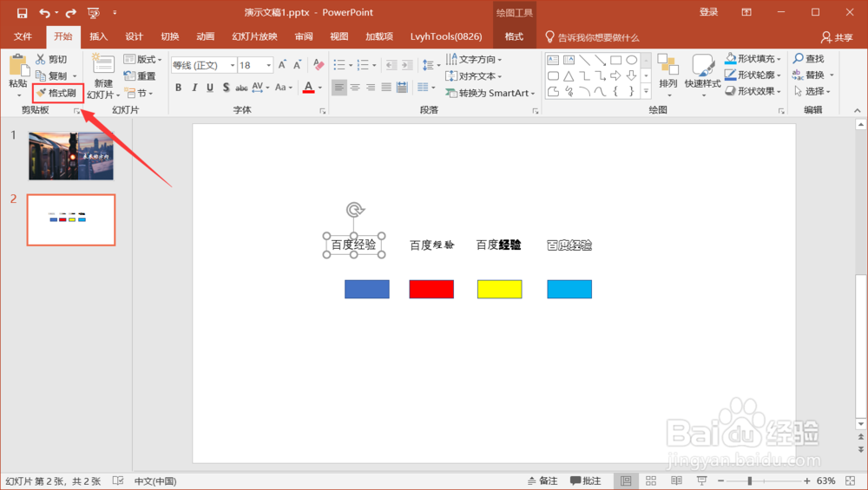This screenshot has height=490, width=868.
Task: Open the 排列 arrange tool
Action: click(x=668, y=75)
